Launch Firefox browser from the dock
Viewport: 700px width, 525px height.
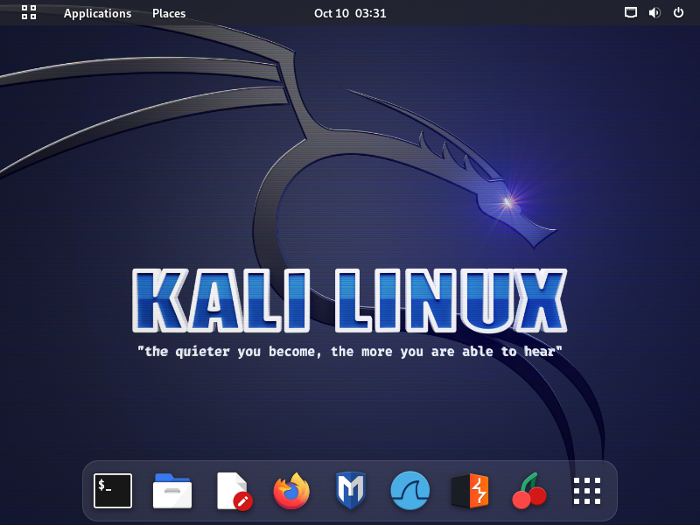click(x=292, y=491)
